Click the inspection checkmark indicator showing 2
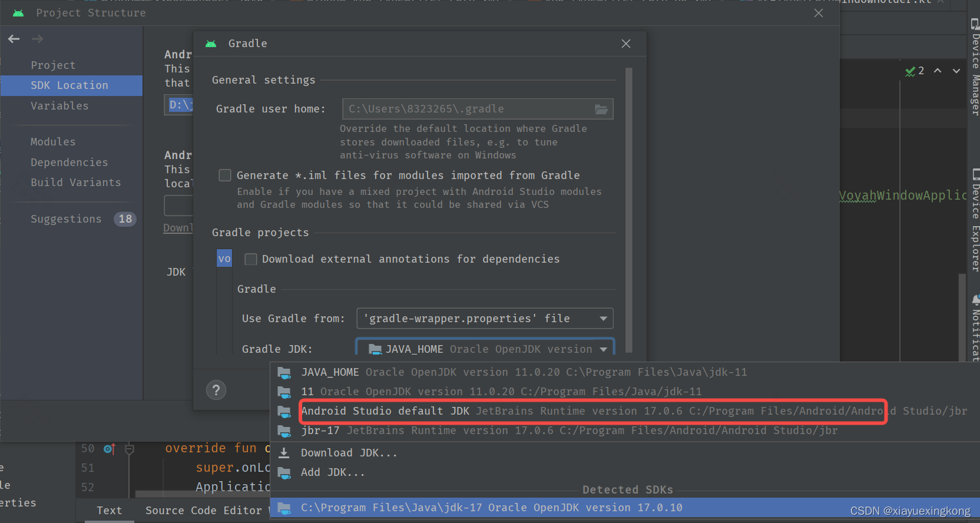980x523 pixels. (x=915, y=71)
